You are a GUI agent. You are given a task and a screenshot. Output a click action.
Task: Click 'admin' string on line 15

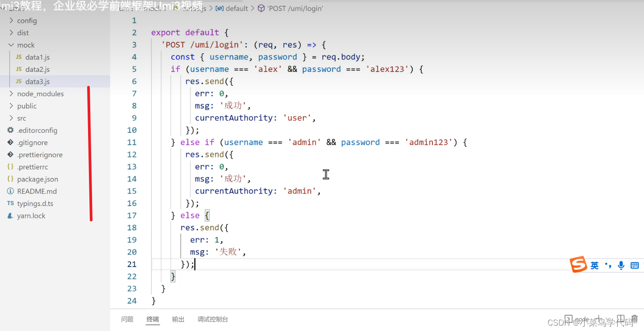tap(300, 191)
